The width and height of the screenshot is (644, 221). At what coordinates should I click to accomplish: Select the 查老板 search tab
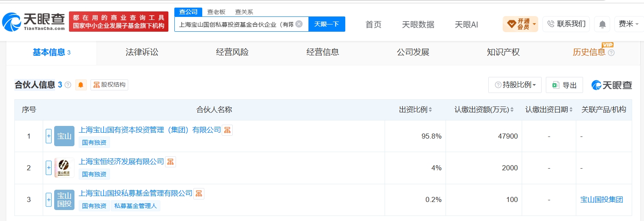click(216, 12)
